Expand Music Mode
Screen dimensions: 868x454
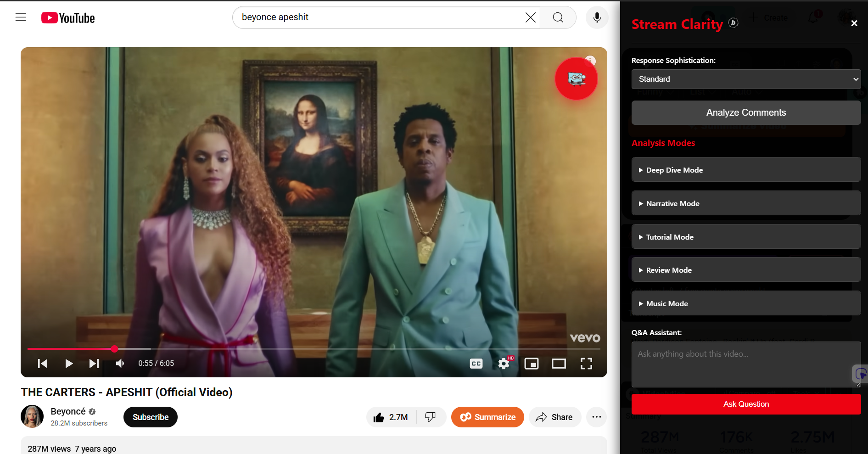click(x=746, y=303)
